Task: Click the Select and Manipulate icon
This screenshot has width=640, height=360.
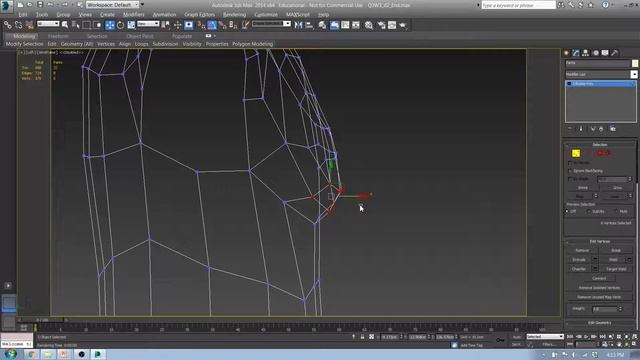Action: coord(178,25)
